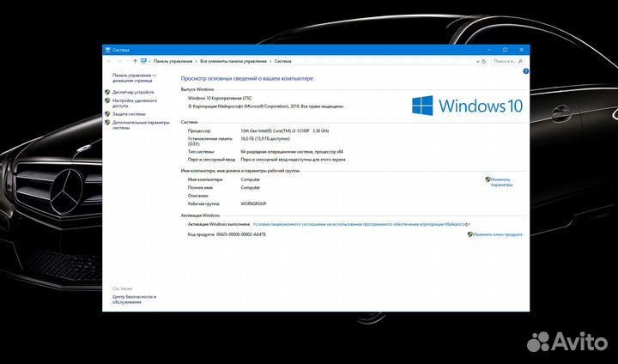Click pen and touch value text
The image size is (618, 364).
[x=293, y=160]
